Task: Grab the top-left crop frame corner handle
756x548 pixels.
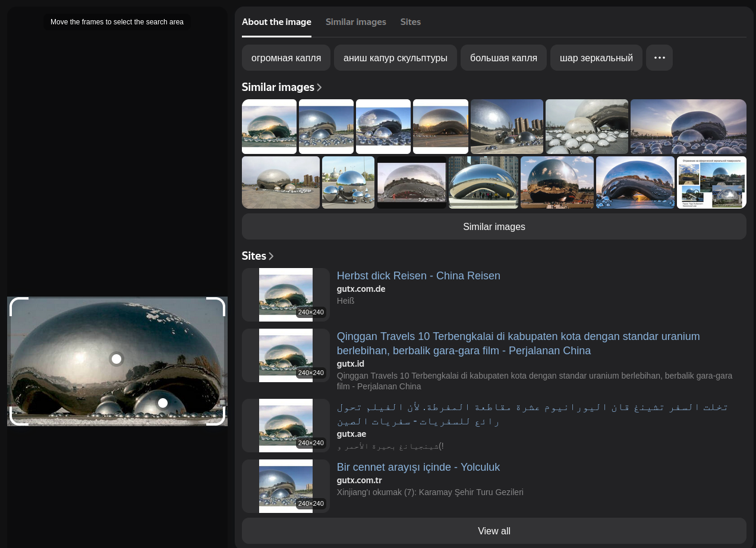Action: pyautogui.click(x=19, y=307)
